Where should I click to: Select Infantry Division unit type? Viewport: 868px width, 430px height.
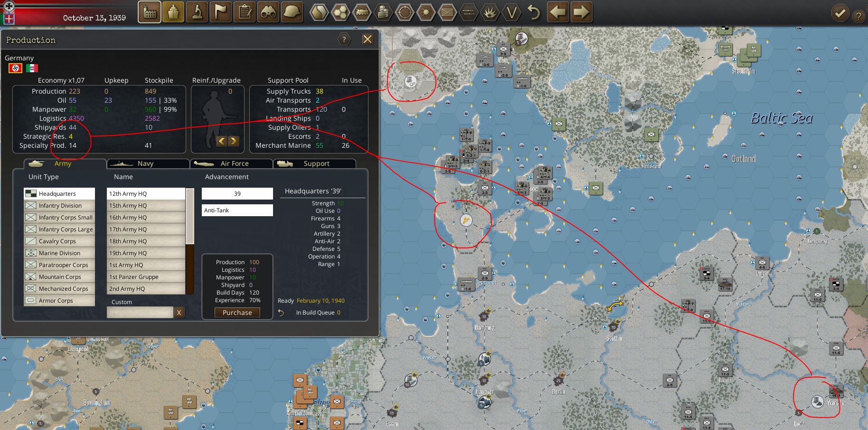point(59,205)
